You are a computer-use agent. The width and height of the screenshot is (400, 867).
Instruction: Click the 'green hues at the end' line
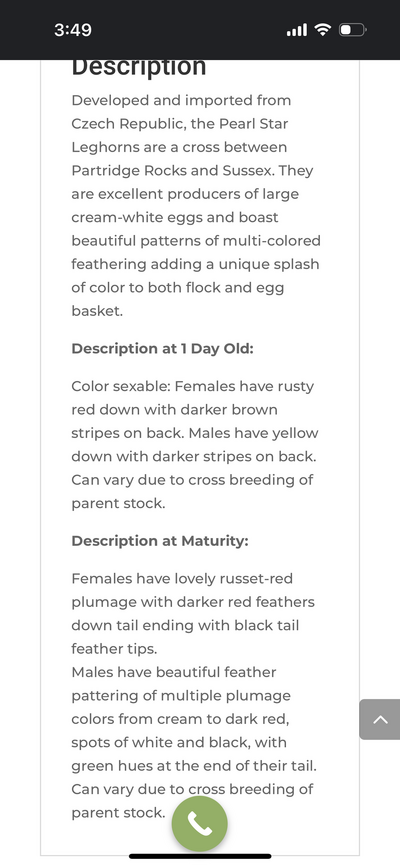click(194, 766)
